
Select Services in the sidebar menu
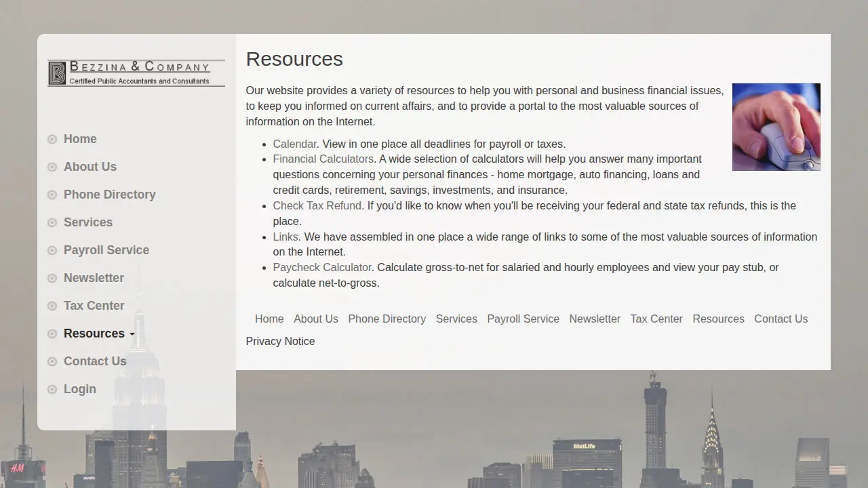[88, 222]
